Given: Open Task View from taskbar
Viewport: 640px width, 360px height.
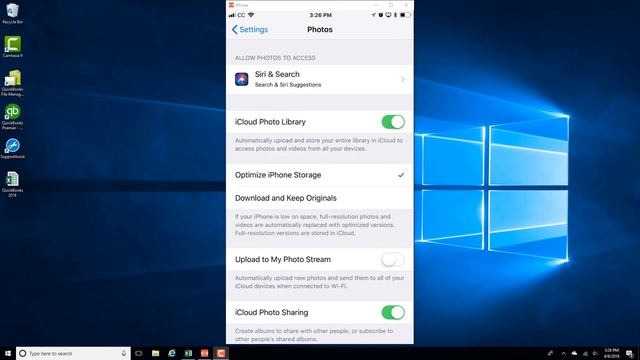Looking at the screenshot, I should 139,353.
